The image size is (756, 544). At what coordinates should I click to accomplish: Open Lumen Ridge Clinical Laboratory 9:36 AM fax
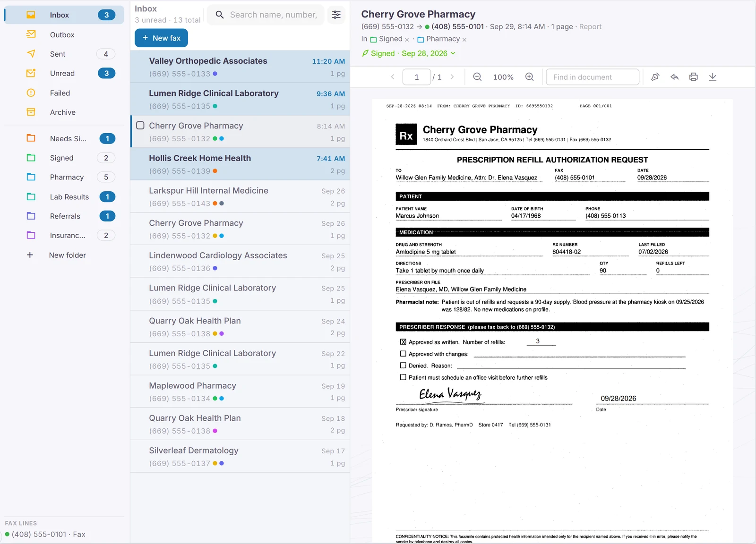[240, 100]
